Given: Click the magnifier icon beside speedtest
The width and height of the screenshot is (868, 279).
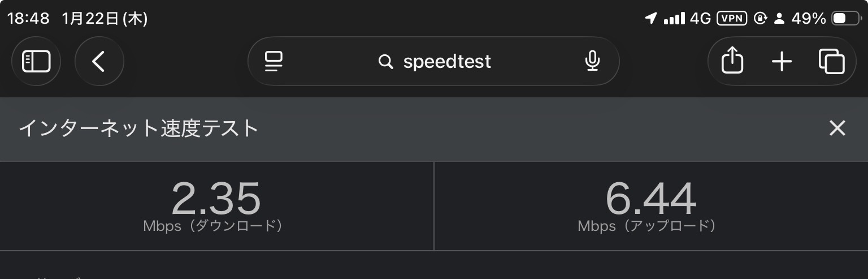Looking at the screenshot, I should point(385,62).
